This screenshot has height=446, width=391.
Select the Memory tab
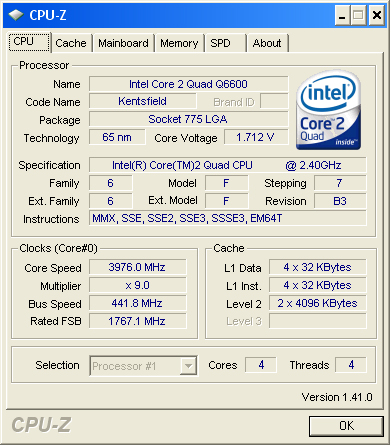pyautogui.click(x=179, y=43)
